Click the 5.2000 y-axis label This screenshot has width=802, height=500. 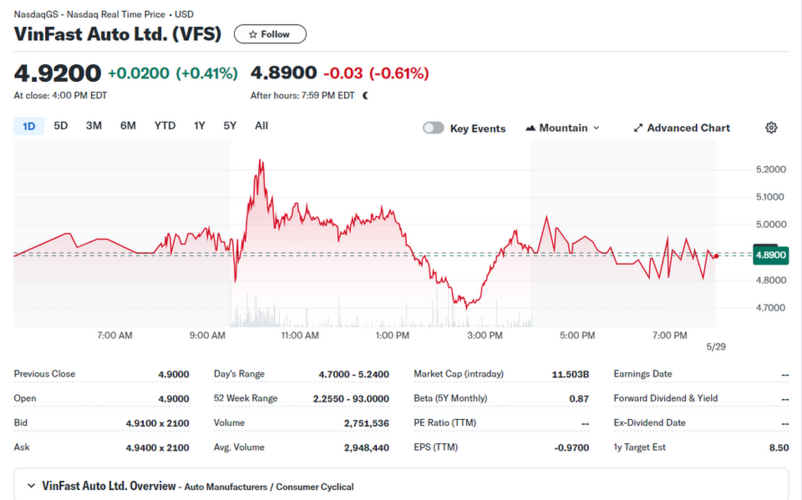pos(771,169)
